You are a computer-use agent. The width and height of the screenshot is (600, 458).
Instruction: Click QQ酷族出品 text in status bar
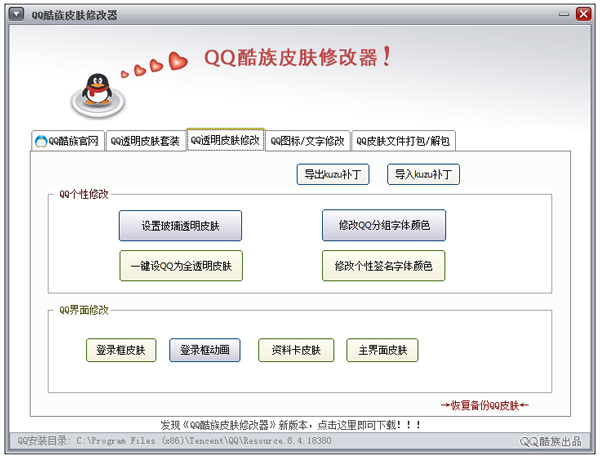point(550,442)
